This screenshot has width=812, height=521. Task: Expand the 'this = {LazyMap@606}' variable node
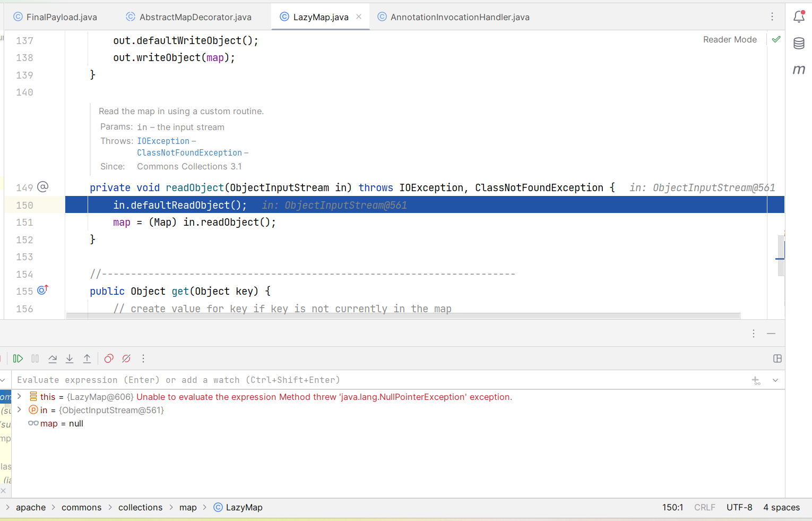click(19, 397)
